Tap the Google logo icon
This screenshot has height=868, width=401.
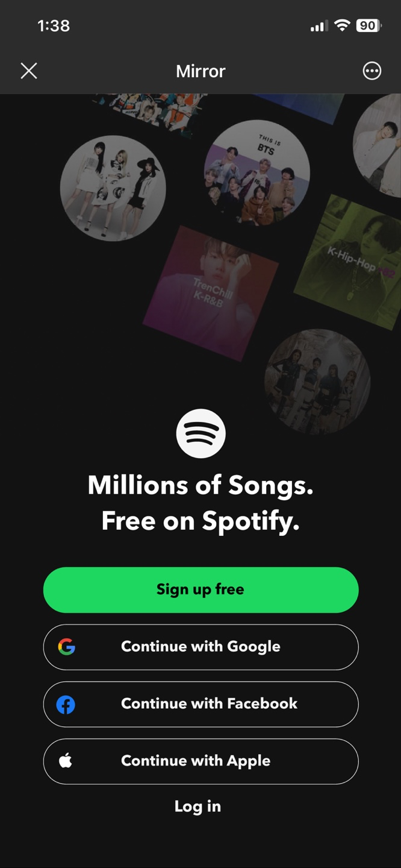pyautogui.click(x=66, y=647)
